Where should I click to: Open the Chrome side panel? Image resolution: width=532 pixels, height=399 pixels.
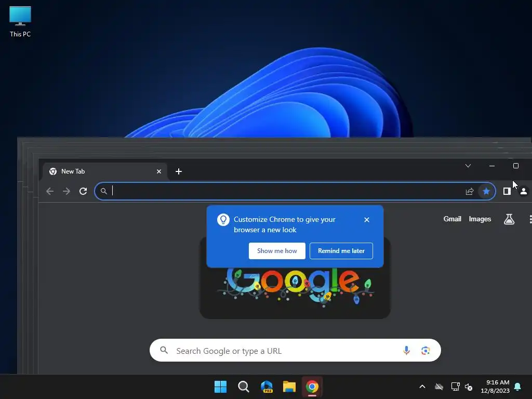[507, 191]
